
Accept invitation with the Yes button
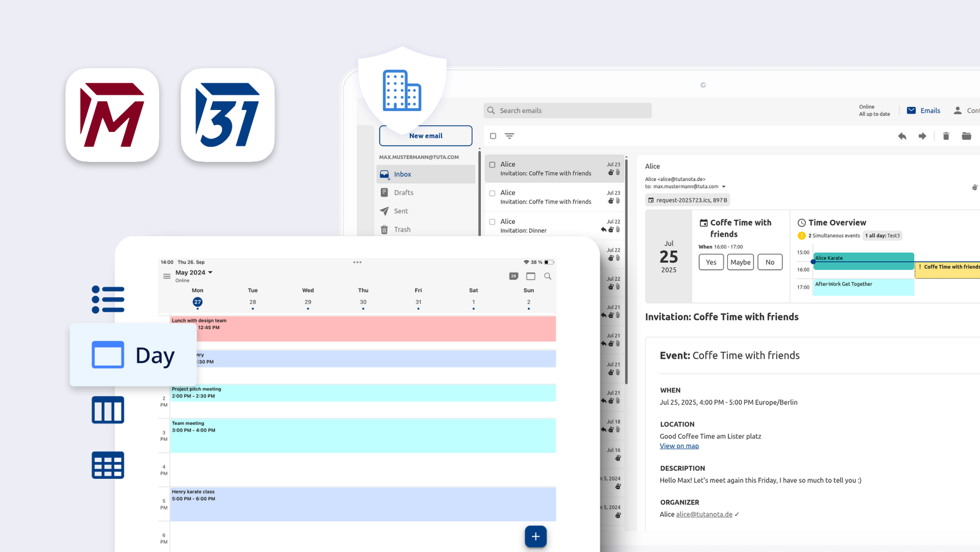pyautogui.click(x=711, y=262)
